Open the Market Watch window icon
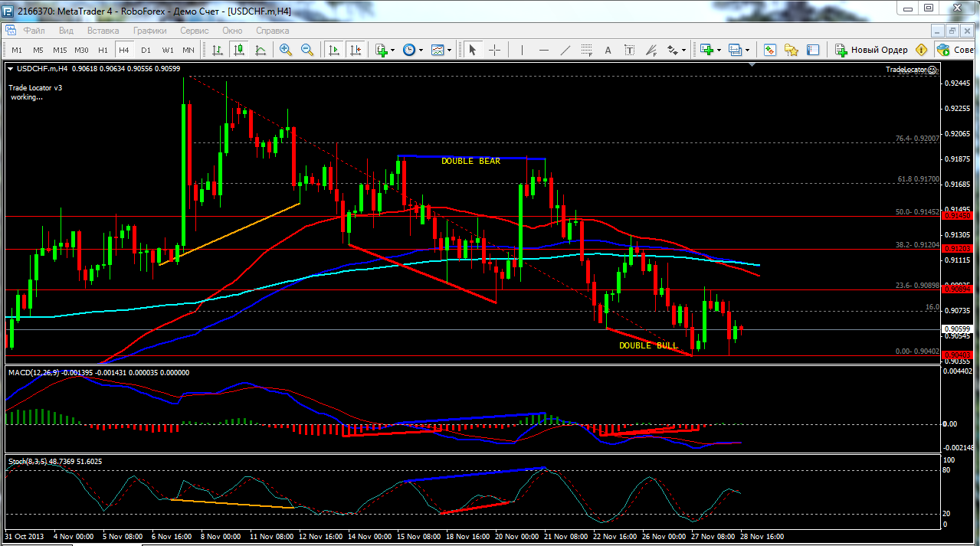This screenshot has height=546, width=980. pos(770,50)
